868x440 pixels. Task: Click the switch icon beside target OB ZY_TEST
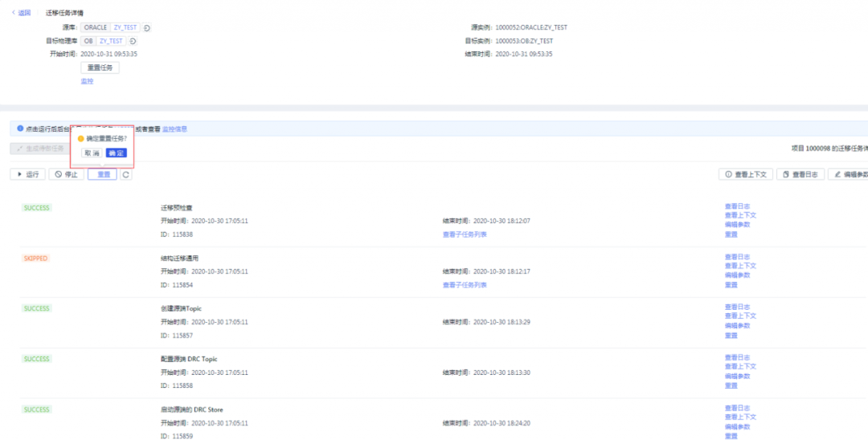pos(133,41)
